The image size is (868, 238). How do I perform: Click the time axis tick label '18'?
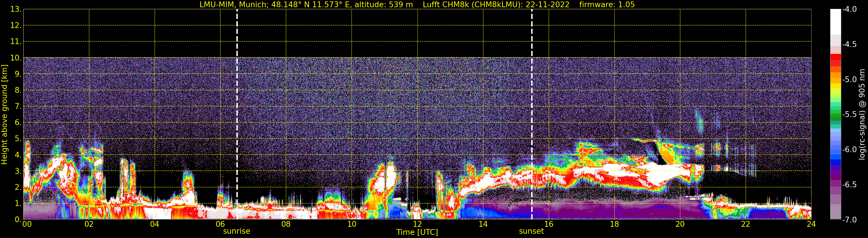point(615,224)
